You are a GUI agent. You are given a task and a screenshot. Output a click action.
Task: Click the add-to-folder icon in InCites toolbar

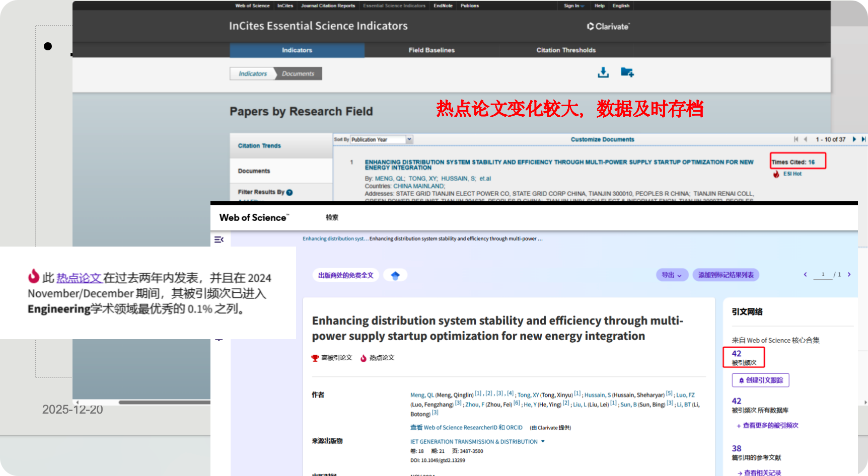pos(627,72)
